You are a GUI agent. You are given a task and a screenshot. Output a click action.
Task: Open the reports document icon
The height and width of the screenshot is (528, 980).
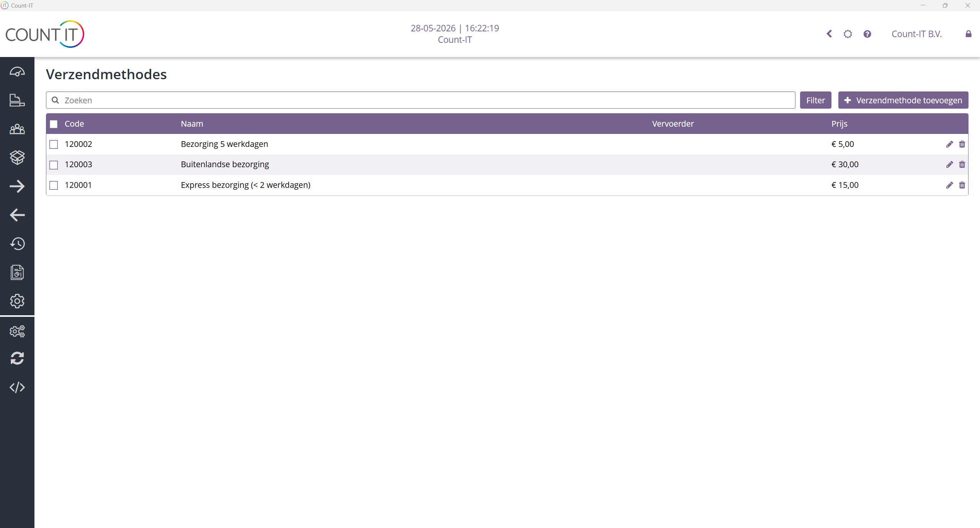17,272
